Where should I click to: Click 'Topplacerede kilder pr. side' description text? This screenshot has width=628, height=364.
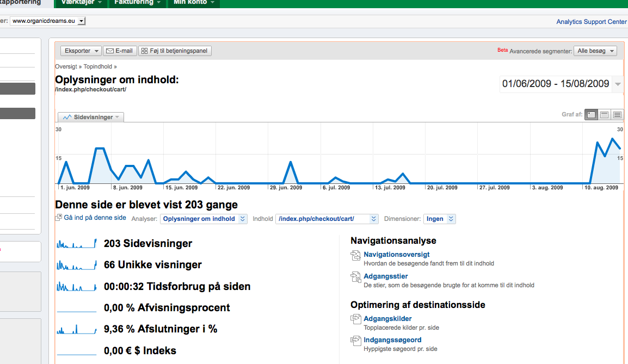pos(401,328)
